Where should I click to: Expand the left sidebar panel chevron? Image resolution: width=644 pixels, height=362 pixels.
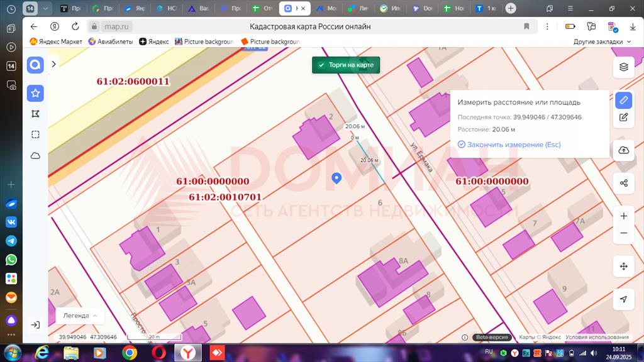click(54, 64)
